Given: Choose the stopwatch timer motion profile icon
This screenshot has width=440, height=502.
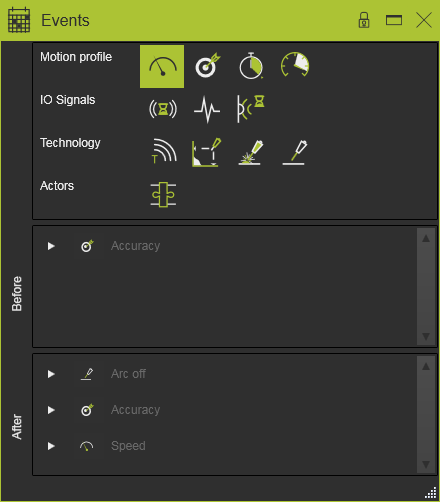Looking at the screenshot, I should (251, 66).
